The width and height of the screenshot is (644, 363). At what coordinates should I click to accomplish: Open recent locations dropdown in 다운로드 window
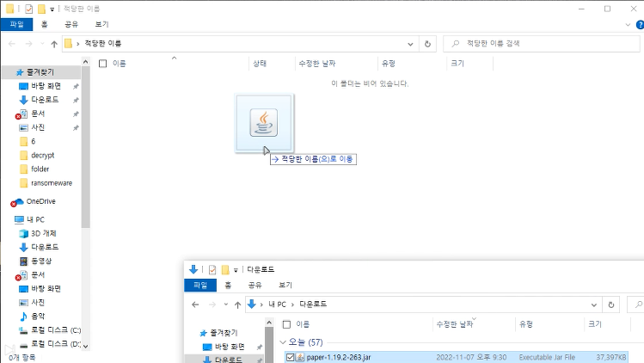226,305
